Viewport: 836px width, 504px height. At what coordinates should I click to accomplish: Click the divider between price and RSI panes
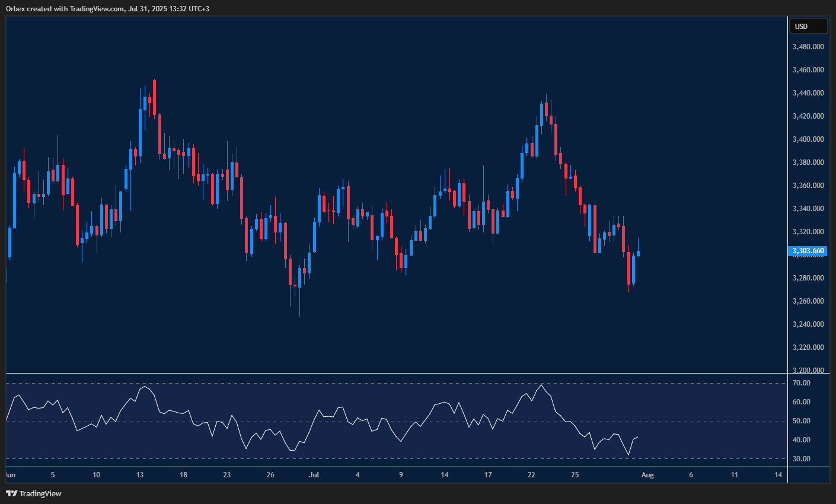391,373
